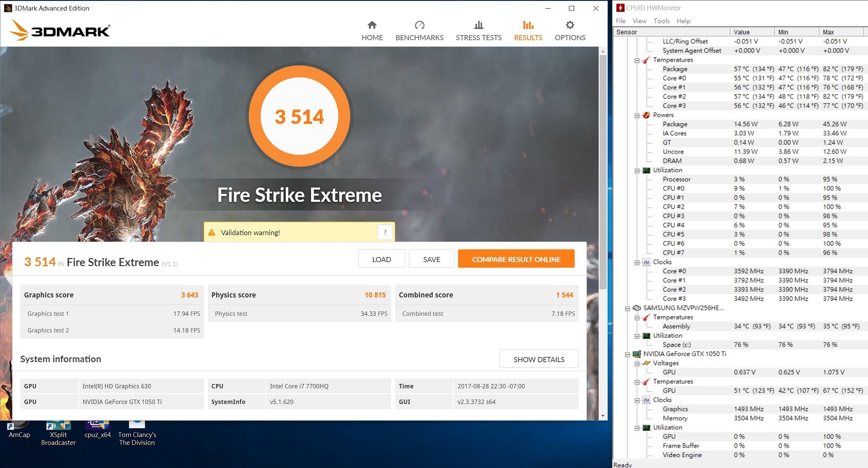Click the Value column header
Image resolution: width=868 pixels, height=468 pixels.
752,32
